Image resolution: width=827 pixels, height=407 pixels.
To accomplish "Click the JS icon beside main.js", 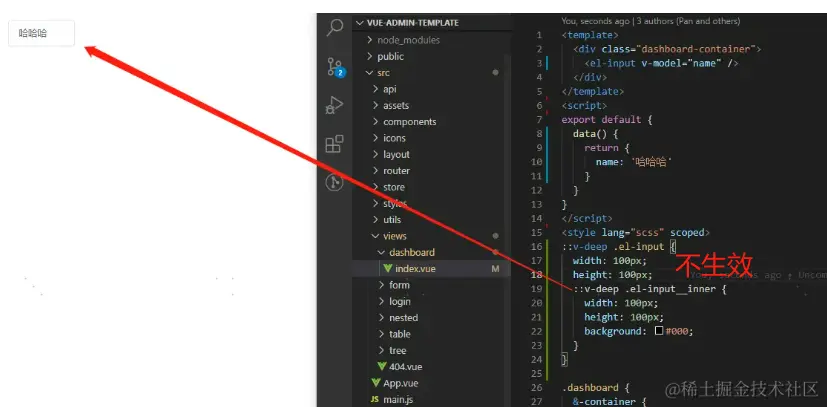I will (x=375, y=399).
